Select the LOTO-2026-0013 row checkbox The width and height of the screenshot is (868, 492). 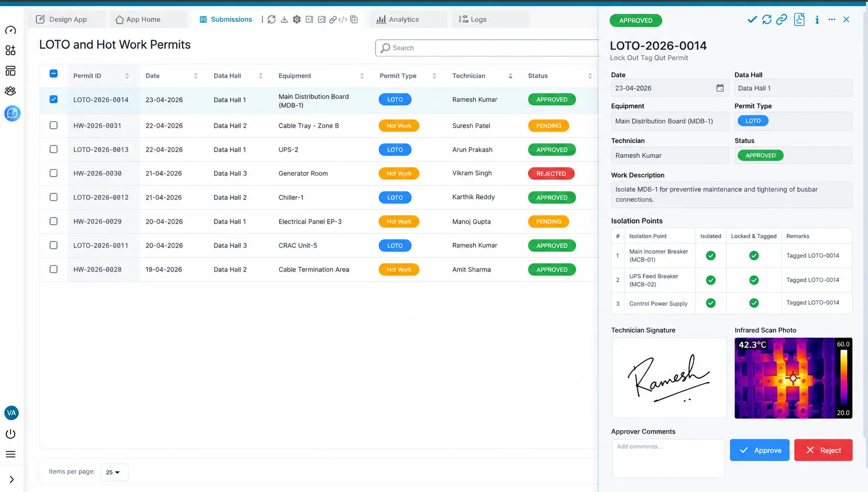54,149
